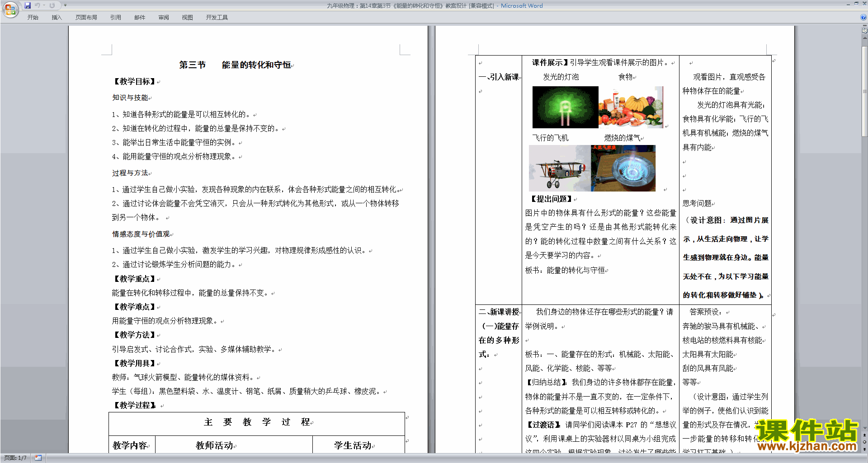
Task: Click the blue 过程与方法 subheading
Action: (130, 173)
